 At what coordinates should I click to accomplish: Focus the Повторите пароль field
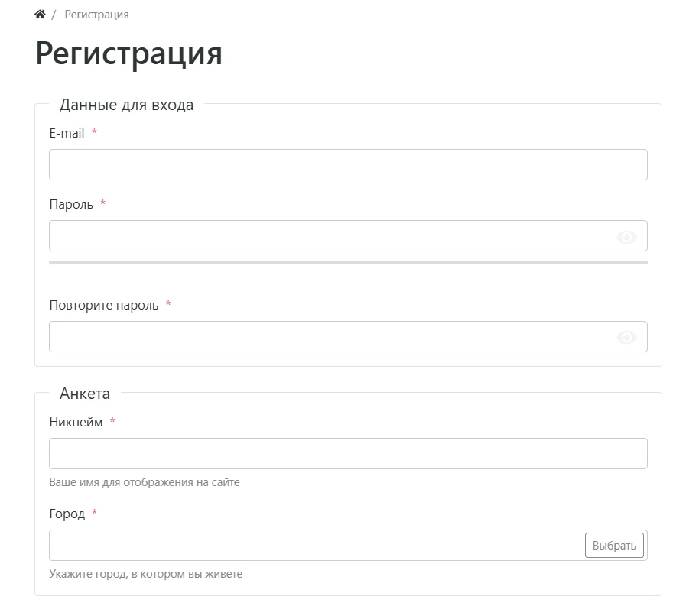pyautogui.click(x=348, y=337)
